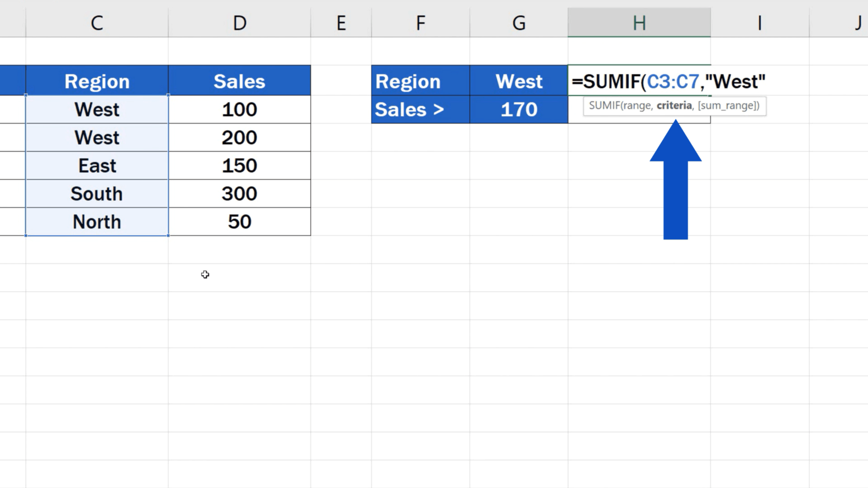Click 'criteria' argument in SUMIF tooltip
Screen dimensions: 868x488
(674, 106)
